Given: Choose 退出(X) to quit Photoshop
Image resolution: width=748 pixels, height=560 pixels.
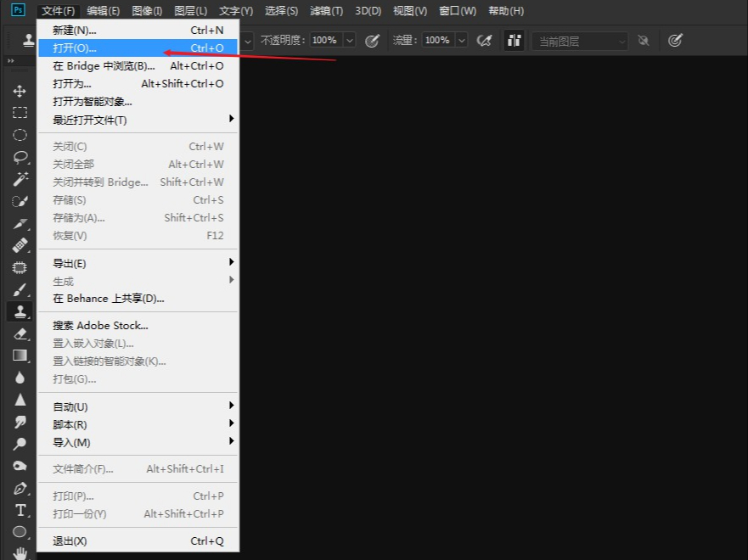Looking at the screenshot, I should pos(138,541).
